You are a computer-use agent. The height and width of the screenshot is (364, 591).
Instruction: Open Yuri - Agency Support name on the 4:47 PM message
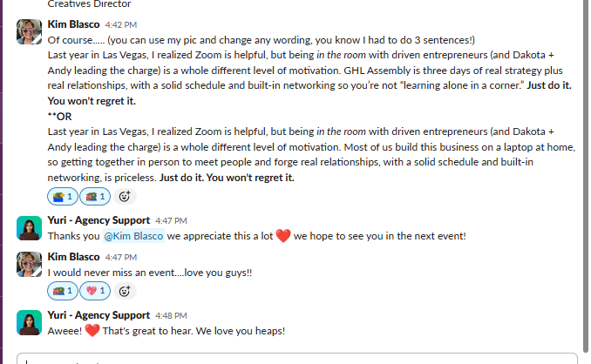(x=98, y=220)
